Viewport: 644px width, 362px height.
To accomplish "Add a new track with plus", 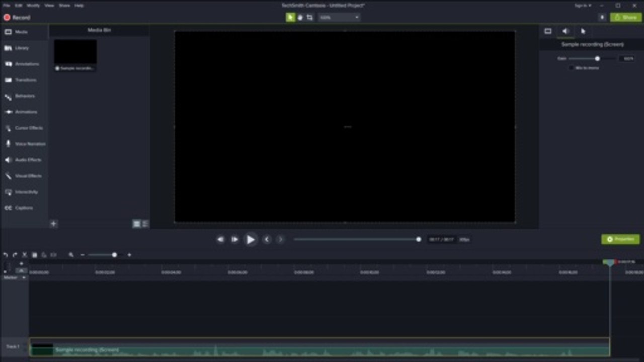I will pos(21,263).
